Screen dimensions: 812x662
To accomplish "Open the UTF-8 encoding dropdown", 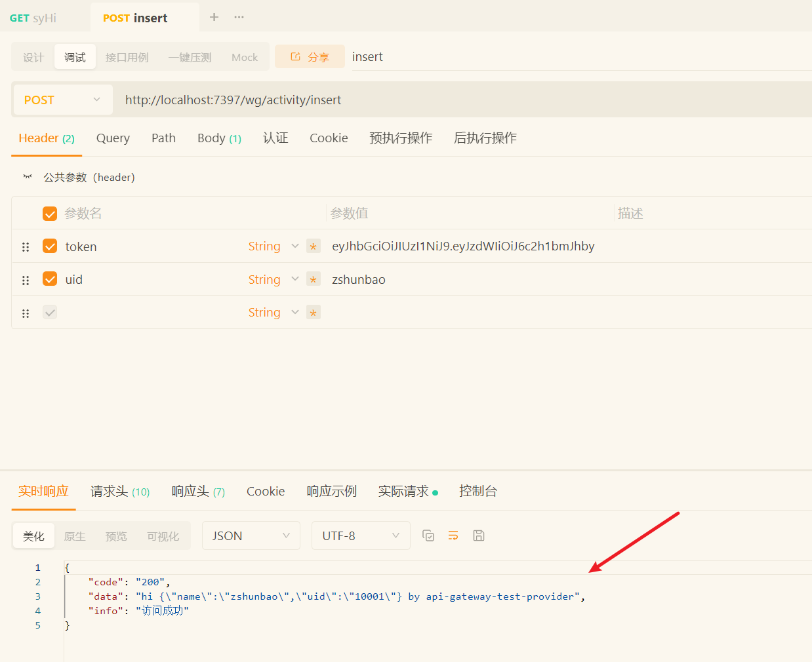I will [x=360, y=535].
